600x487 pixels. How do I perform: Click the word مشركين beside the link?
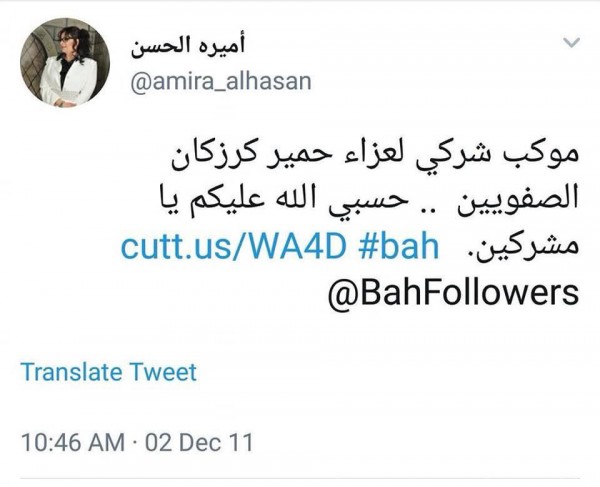[527, 247]
